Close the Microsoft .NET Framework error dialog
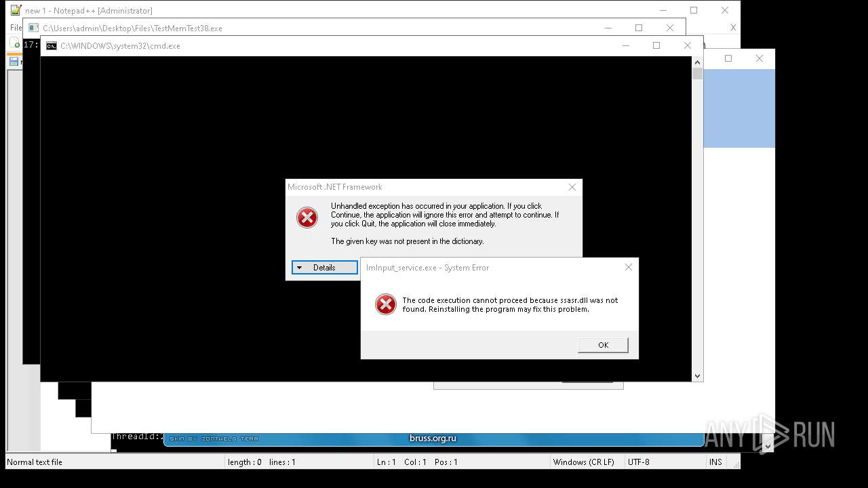 click(572, 187)
